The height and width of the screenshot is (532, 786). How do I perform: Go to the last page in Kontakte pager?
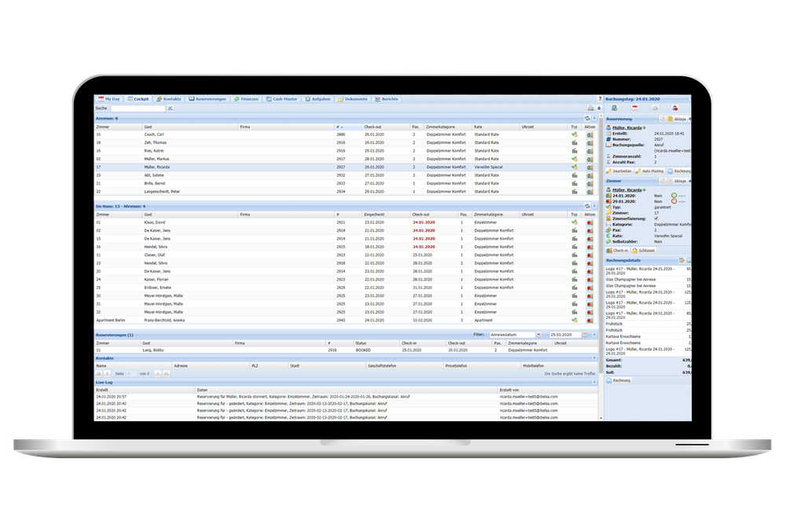[x=166, y=374]
